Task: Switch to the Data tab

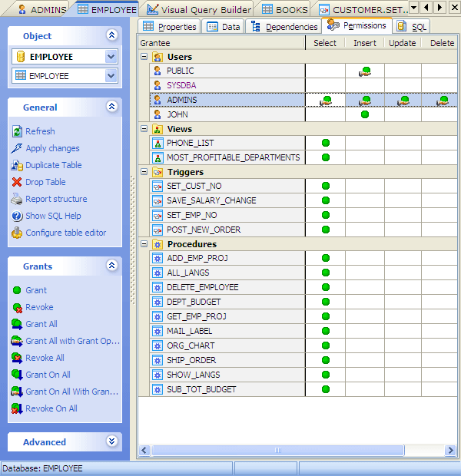Action: [224, 27]
